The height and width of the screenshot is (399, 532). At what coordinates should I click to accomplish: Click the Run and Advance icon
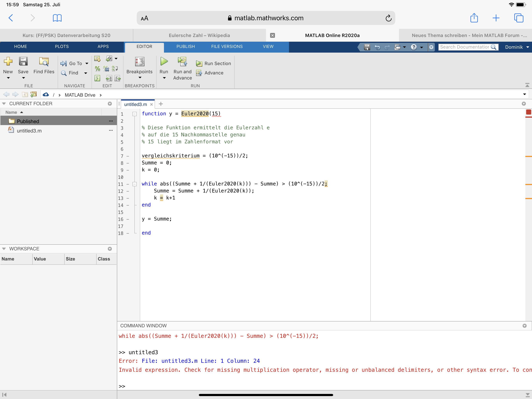tap(182, 62)
